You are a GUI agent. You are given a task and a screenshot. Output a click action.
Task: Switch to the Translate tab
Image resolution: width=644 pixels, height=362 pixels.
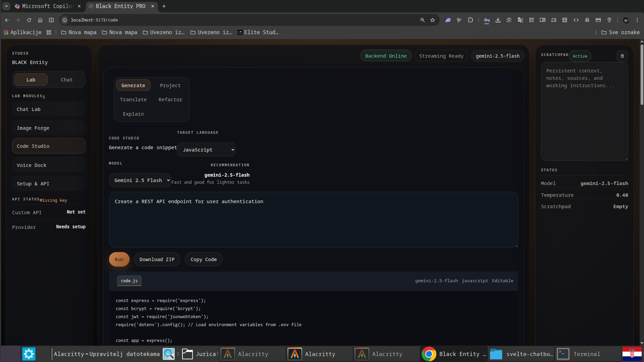(x=133, y=99)
